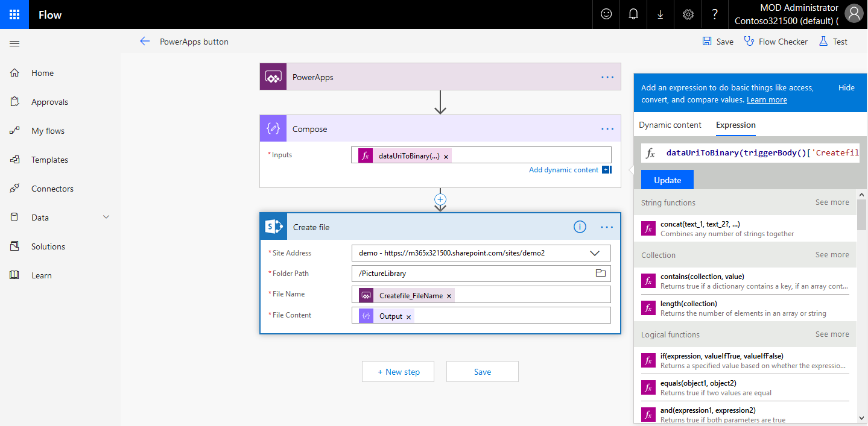Click the expression formula input field
Screen dimensions: 868x426
point(760,153)
